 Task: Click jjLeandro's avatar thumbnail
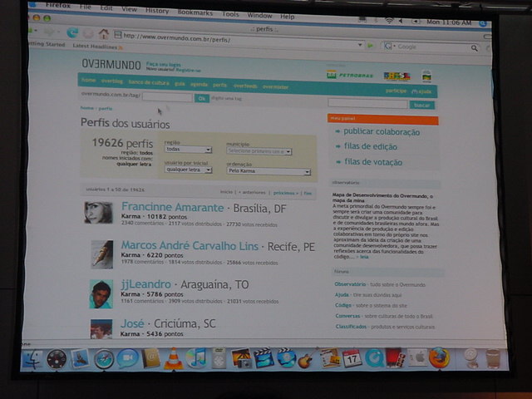(101, 293)
